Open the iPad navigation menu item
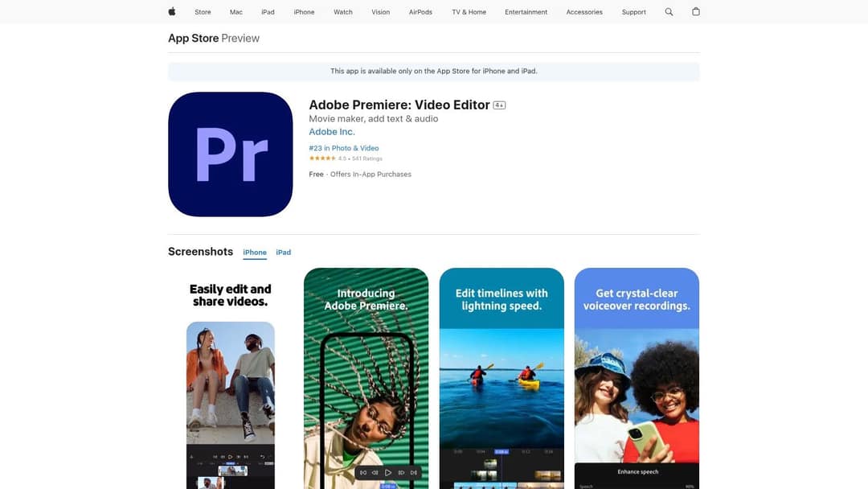This screenshot has height=489, width=868. click(268, 11)
